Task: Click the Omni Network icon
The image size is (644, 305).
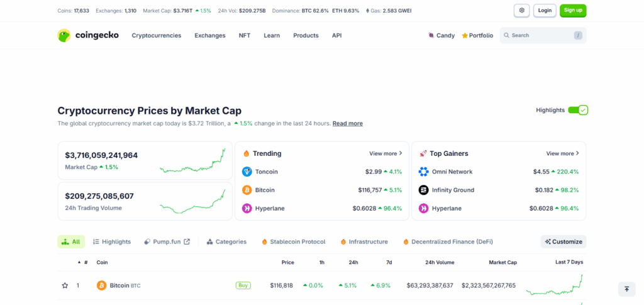Action: pos(423,172)
